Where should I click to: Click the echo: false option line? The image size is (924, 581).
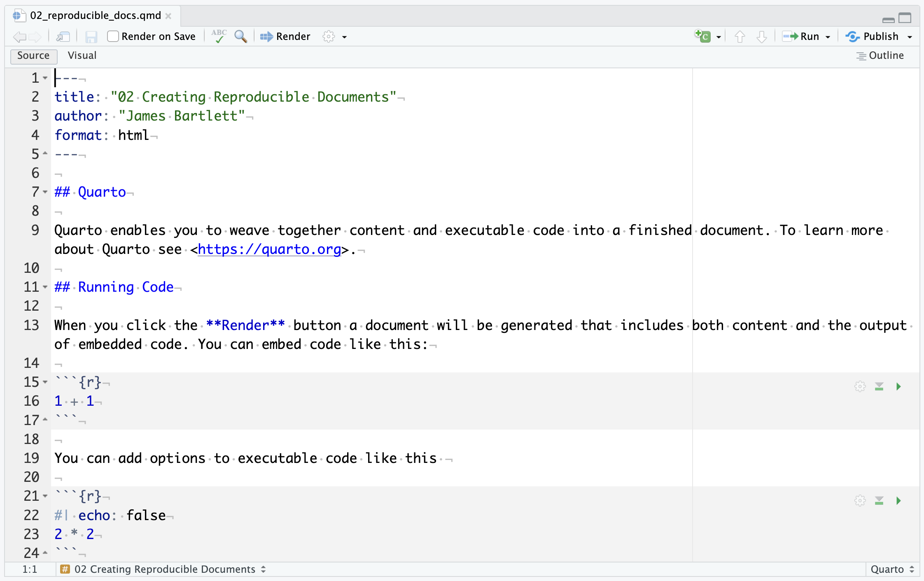point(110,515)
